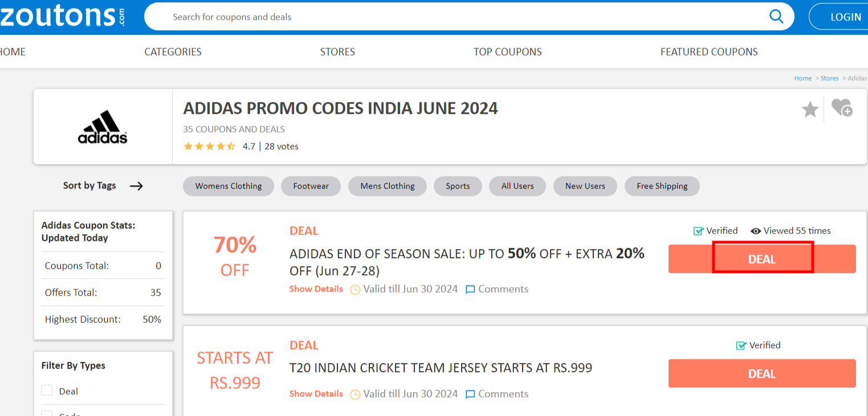This screenshot has height=416, width=868.
Task: Open the TOP COUPONS menu
Action: 507,52
